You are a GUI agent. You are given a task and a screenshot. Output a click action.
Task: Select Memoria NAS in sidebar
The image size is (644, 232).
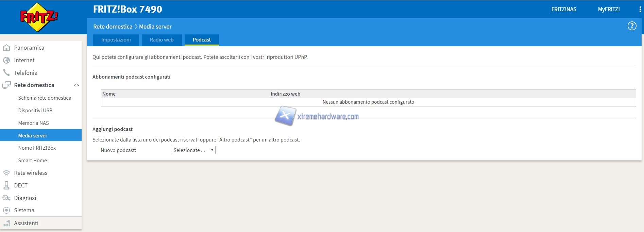(x=33, y=123)
